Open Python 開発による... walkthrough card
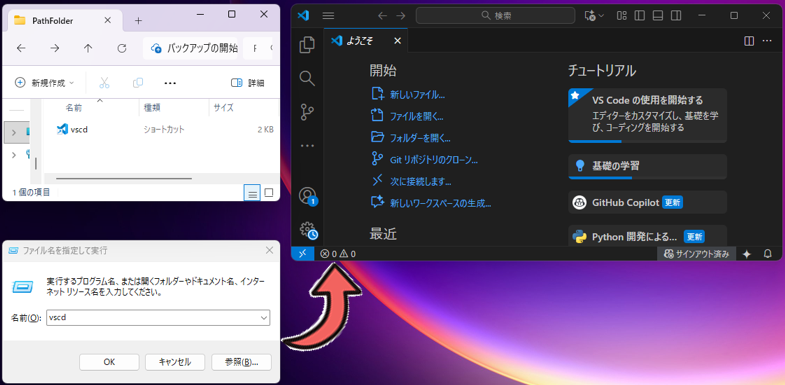 (x=647, y=236)
